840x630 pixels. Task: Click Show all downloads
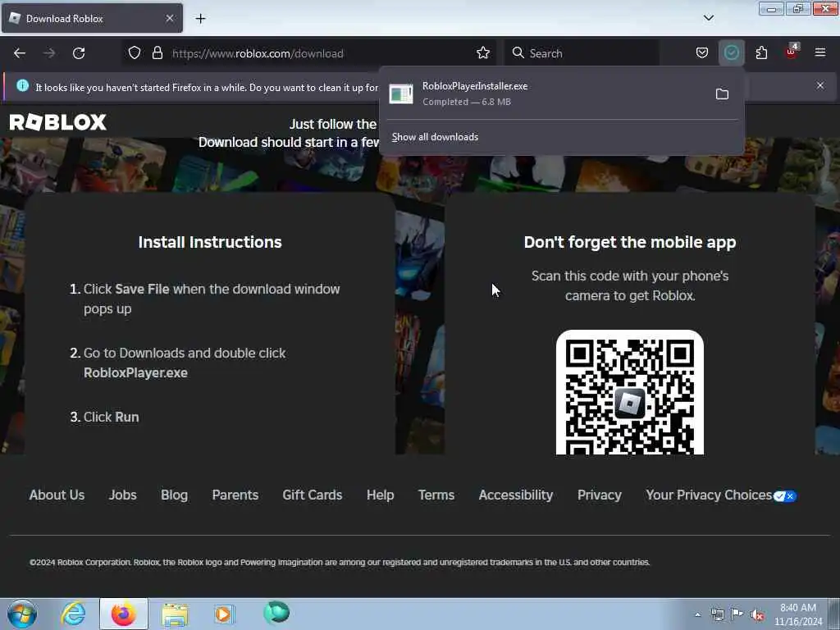click(x=435, y=137)
